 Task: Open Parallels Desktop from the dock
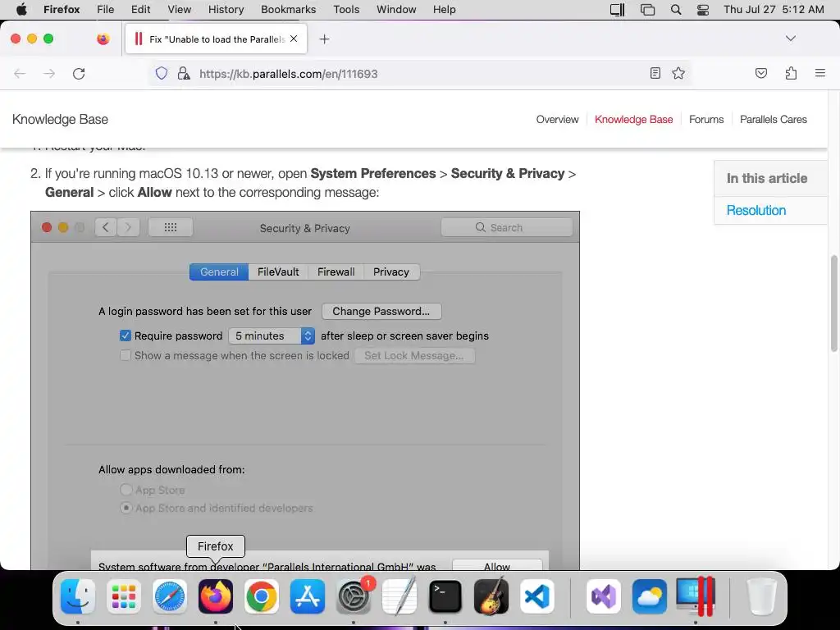696,596
